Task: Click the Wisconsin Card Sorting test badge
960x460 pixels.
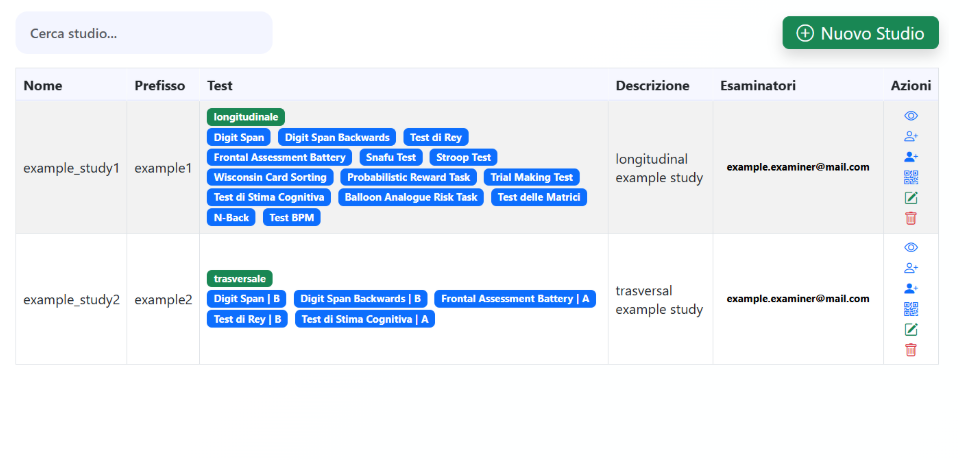Action: (x=270, y=177)
